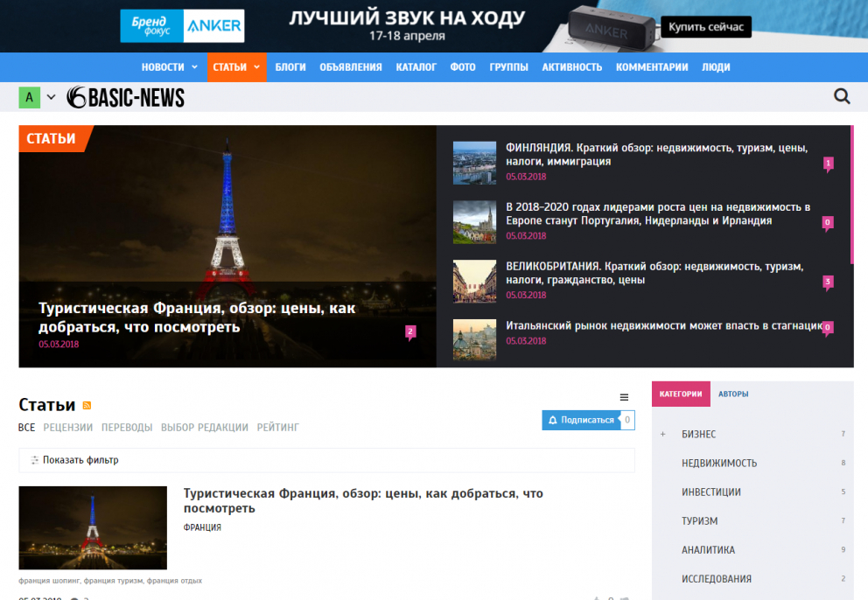Screen dimensions: 868x600
Task: Expand the Статьи menu dropdown arrow
Action: coord(256,67)
